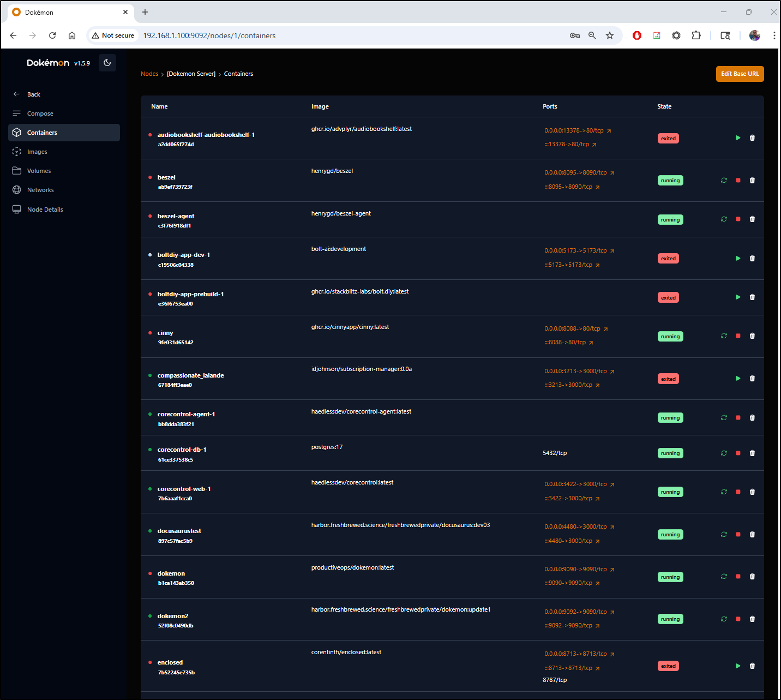Click the Dokémon logo
This screenshot has height=700, width=781.
point(48,63)
